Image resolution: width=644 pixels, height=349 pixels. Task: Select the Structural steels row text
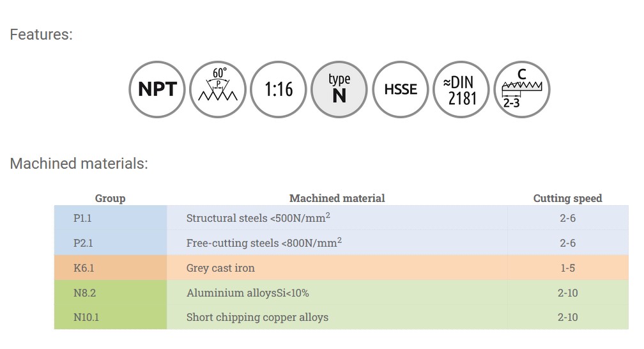[258, 218]
